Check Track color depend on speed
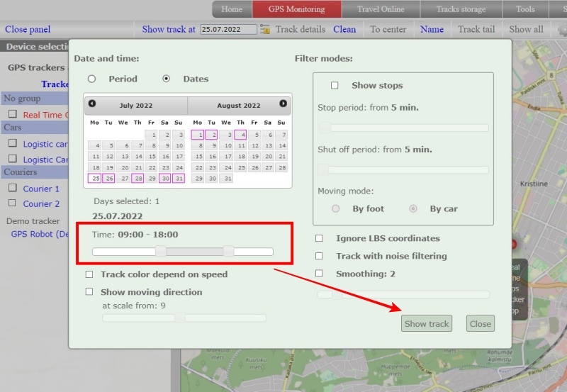Screen dimensions: 567x392 (89, 274)
